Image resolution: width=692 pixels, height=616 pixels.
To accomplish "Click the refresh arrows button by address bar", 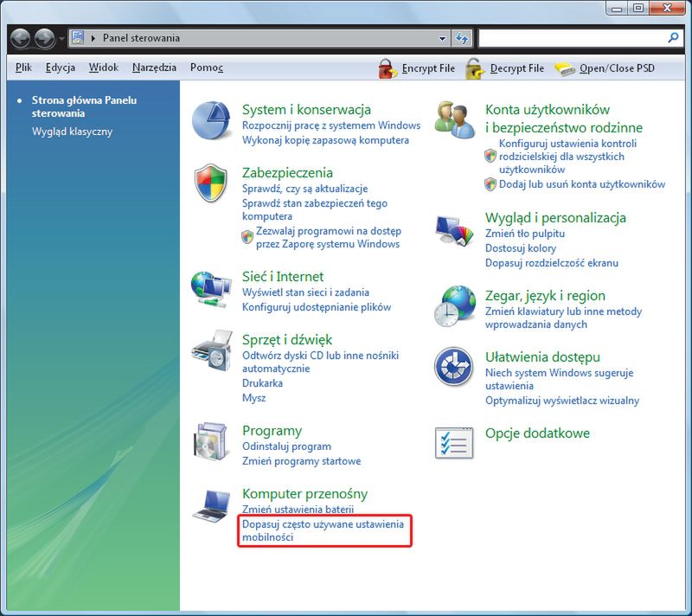I will click(462, 38).
